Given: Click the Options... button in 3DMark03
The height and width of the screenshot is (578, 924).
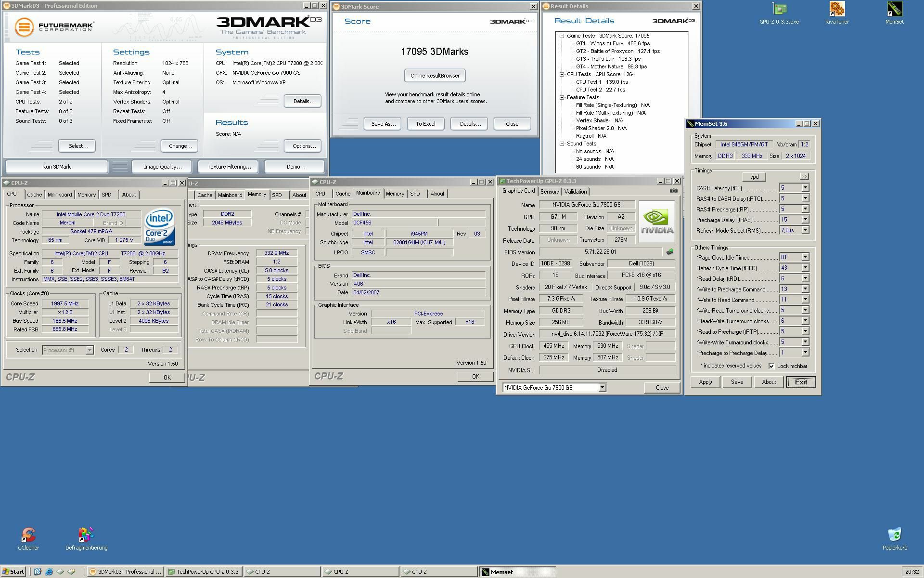Looking at the screenshot, I should (304, 146).
